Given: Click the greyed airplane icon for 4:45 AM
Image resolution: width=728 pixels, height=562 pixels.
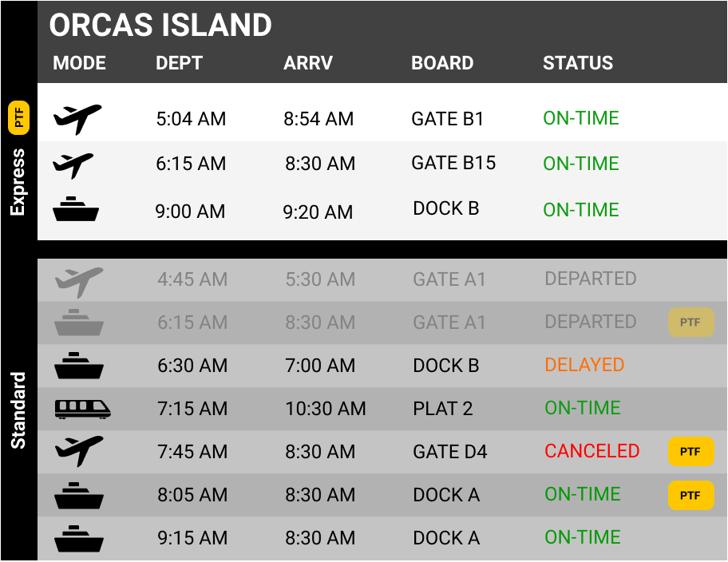Looking at the screenshot, I should (x=79, y=282).
